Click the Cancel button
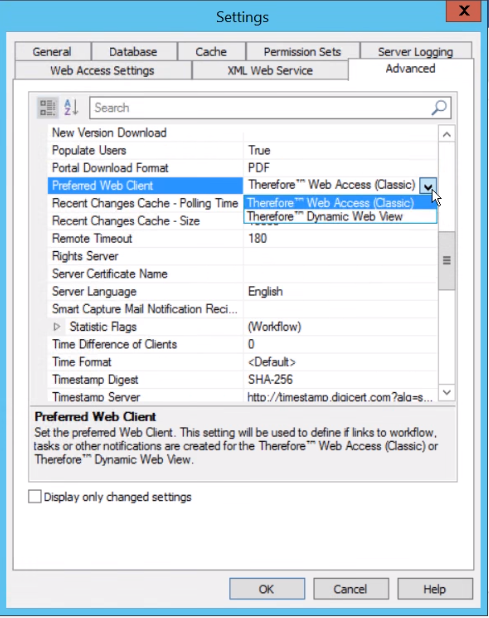 (351, 589)
